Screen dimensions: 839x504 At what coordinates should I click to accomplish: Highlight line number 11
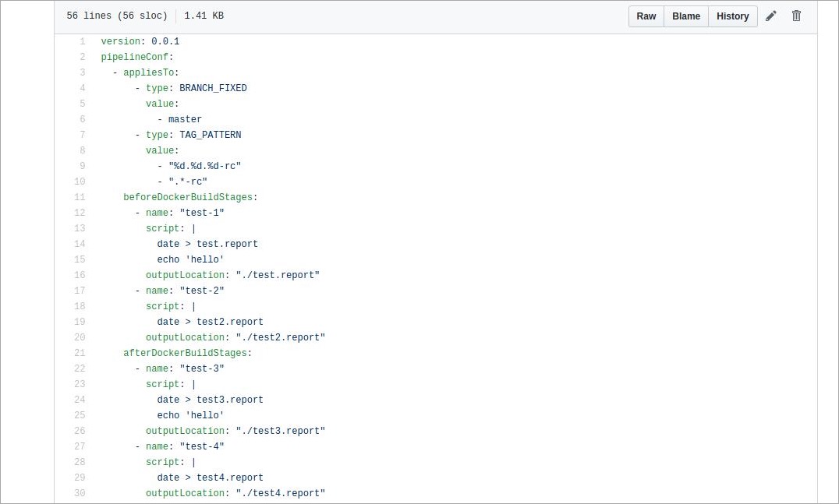pyautogui.click(x=80, y=197)
